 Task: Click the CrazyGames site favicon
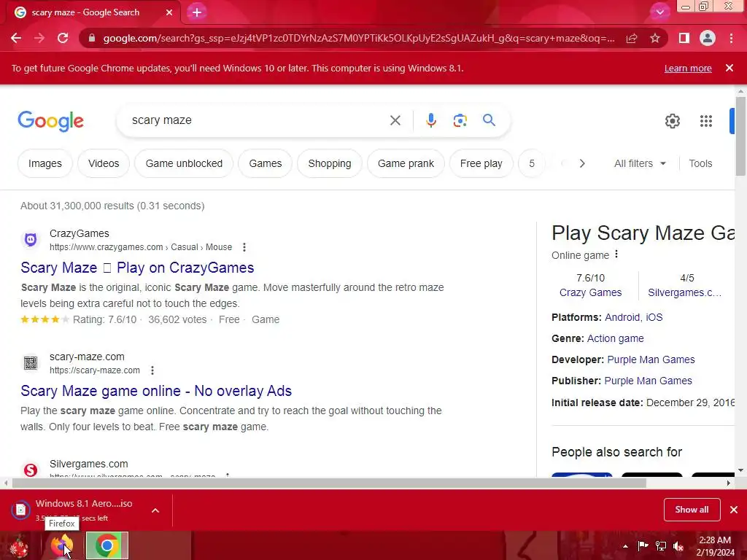pos(31,239)
